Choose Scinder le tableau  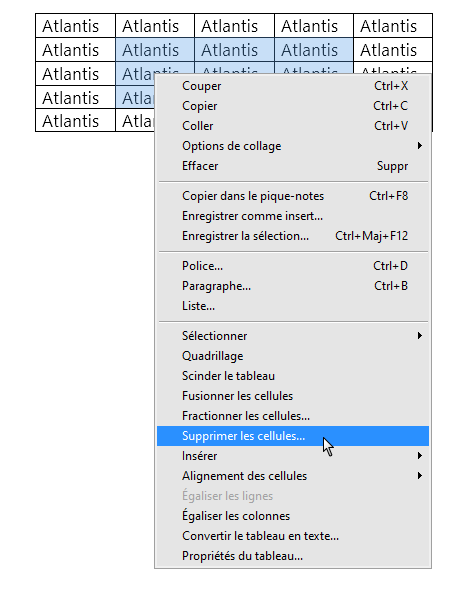[x=293, y=376]
